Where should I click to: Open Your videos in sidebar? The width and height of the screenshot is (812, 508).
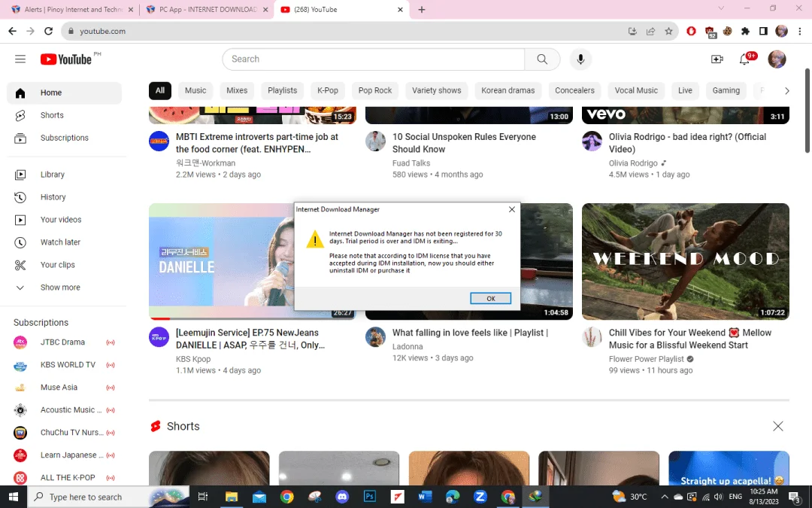click(64, 220)
